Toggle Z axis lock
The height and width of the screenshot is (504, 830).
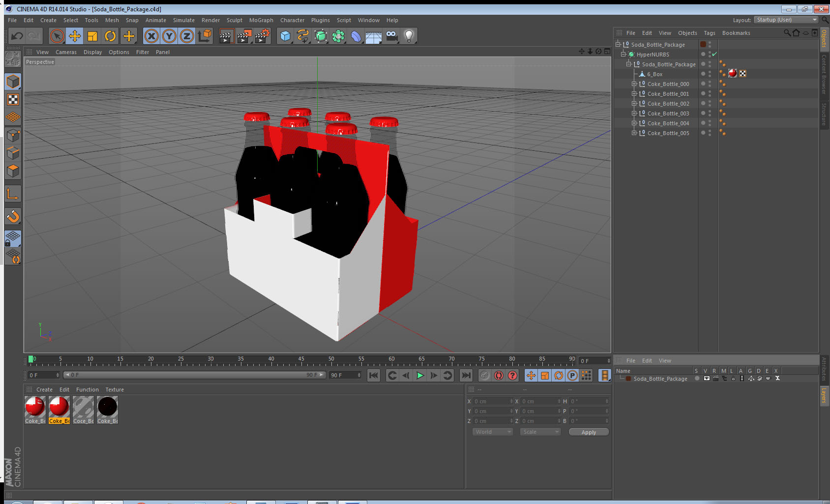tap(187, 36)
